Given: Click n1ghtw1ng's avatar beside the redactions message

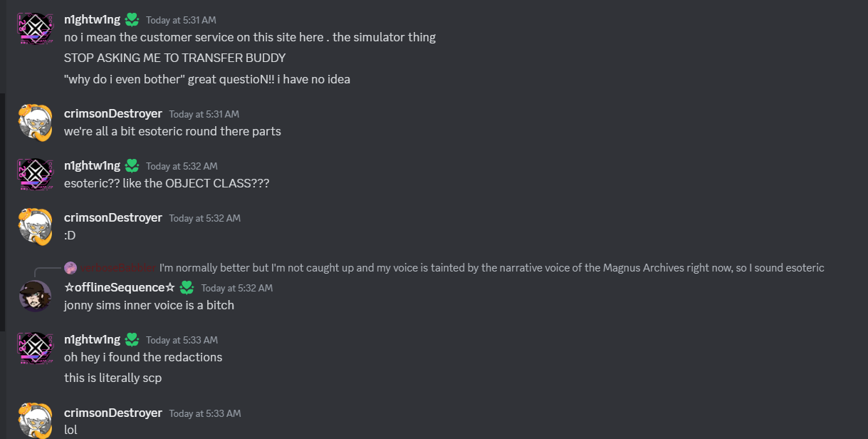Looking at the screenshot, I should 35,348.
